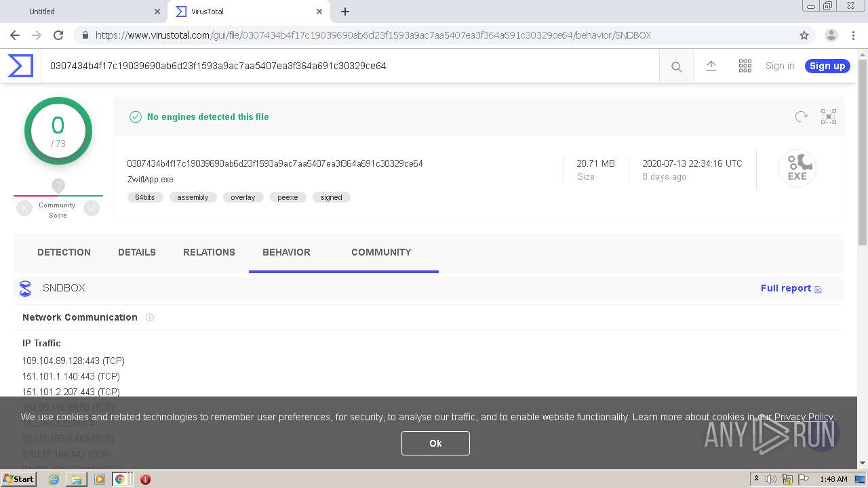Click the browser forward arrow
The image size is (868, 488).
[x=37, y=35]
